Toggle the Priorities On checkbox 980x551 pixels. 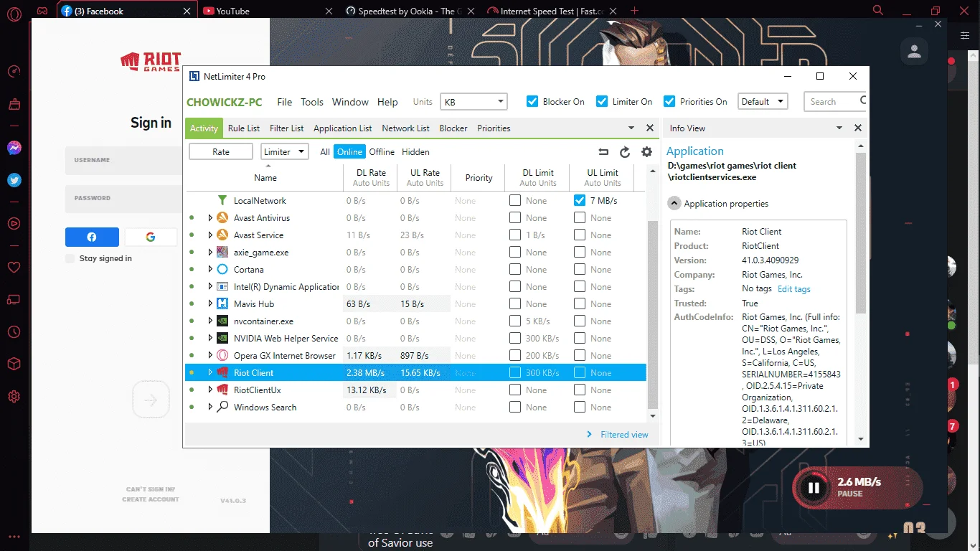point(669,101)
